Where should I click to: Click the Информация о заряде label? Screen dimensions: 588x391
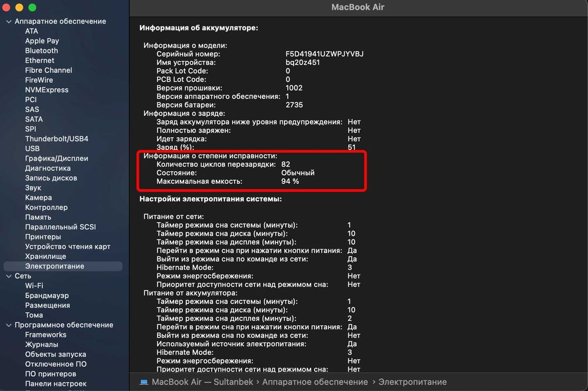184,113
